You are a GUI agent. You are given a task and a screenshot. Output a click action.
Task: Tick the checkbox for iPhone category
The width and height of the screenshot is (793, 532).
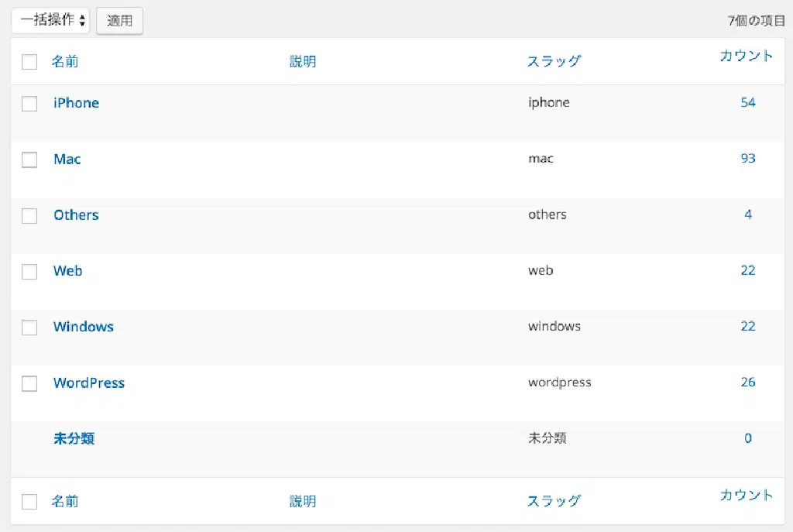pos(29,104)
